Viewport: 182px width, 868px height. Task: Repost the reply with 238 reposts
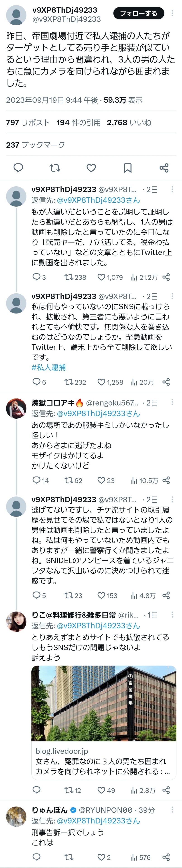point(69,277)
